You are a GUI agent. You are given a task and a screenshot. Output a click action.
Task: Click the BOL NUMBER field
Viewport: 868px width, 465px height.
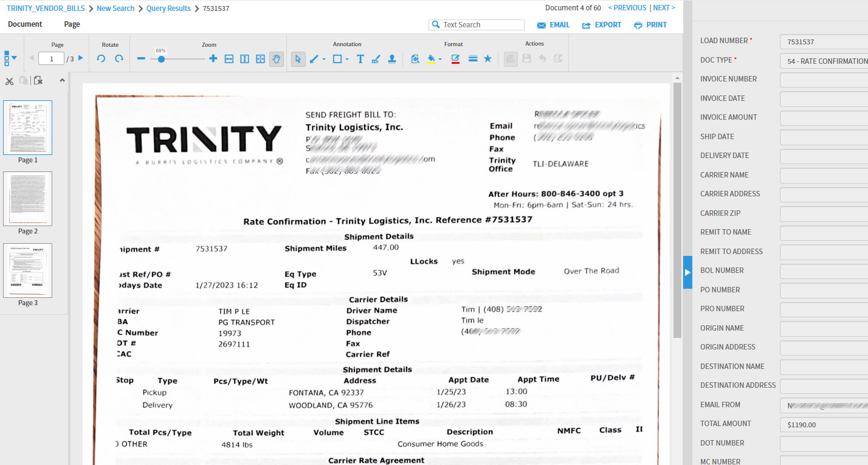pos(824,271)
